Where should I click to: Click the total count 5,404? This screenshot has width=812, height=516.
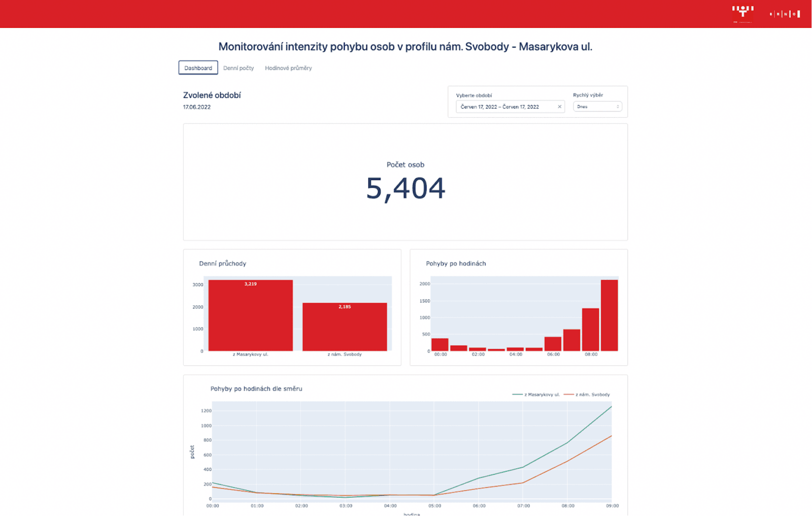[x=405, y=188]
